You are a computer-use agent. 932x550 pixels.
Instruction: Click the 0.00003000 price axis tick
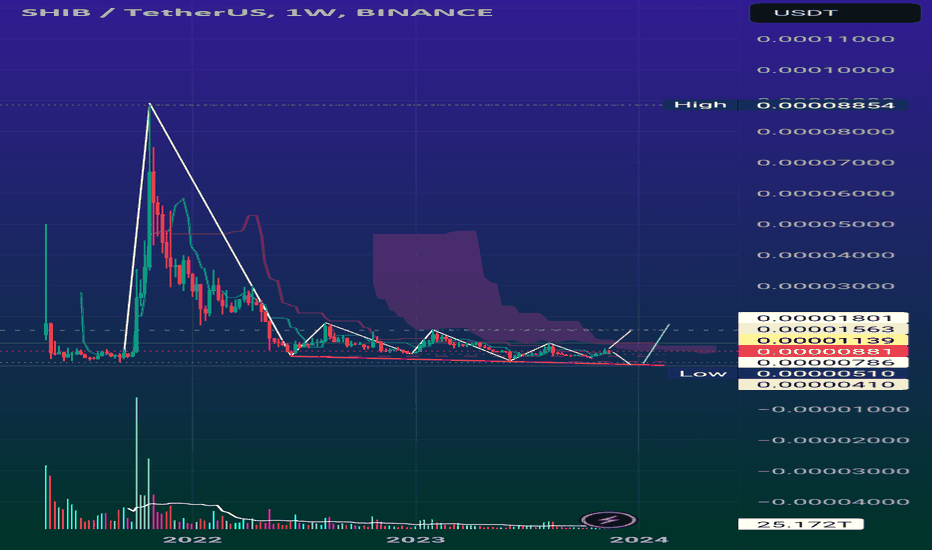[826, 287]
